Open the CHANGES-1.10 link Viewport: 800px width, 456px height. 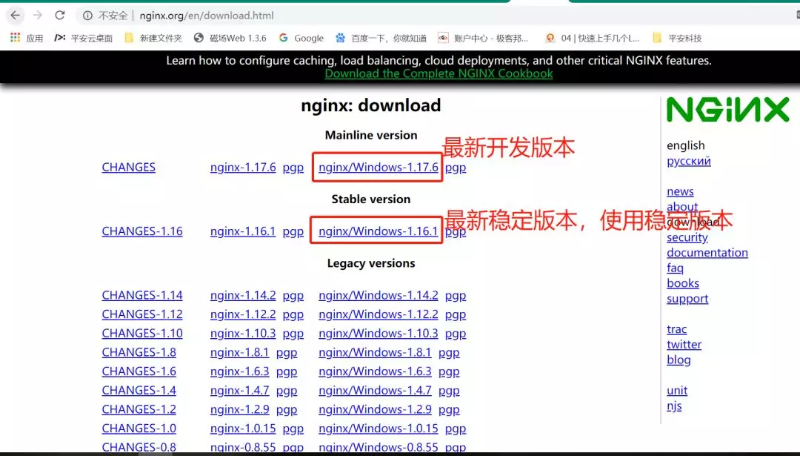pos(142,333)
